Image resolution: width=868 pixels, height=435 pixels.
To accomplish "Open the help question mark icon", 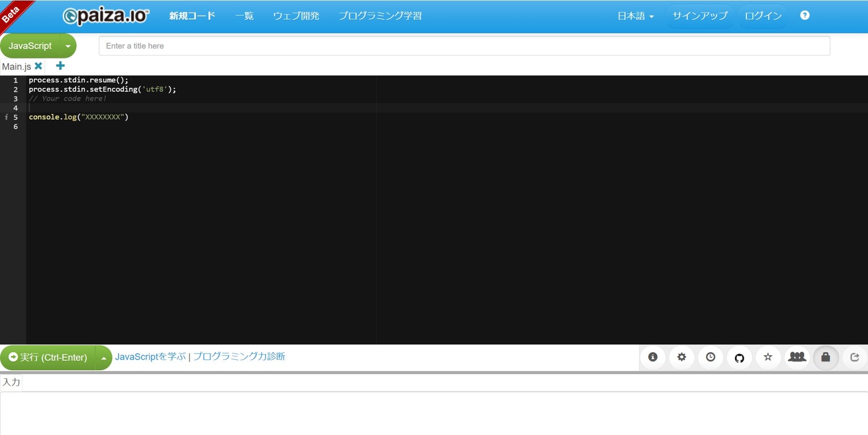I will (805, 15).
